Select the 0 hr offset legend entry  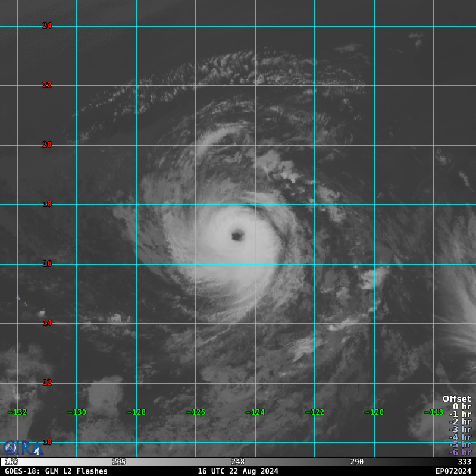coord(461,406)
